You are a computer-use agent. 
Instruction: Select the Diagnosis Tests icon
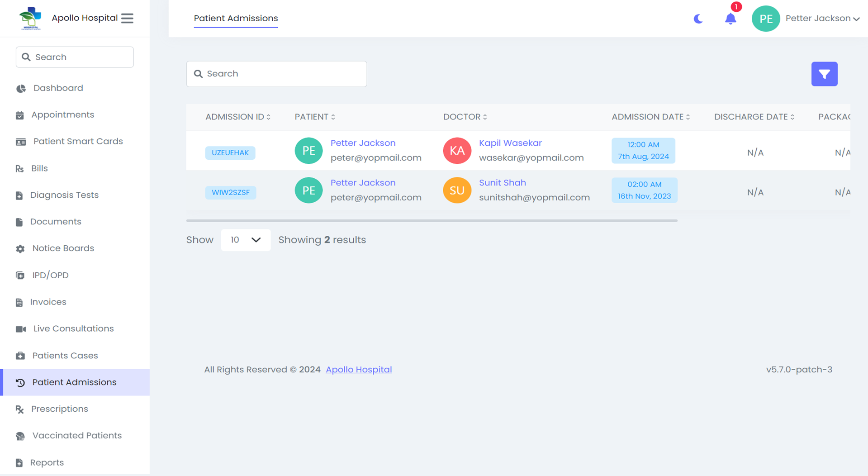19,195
